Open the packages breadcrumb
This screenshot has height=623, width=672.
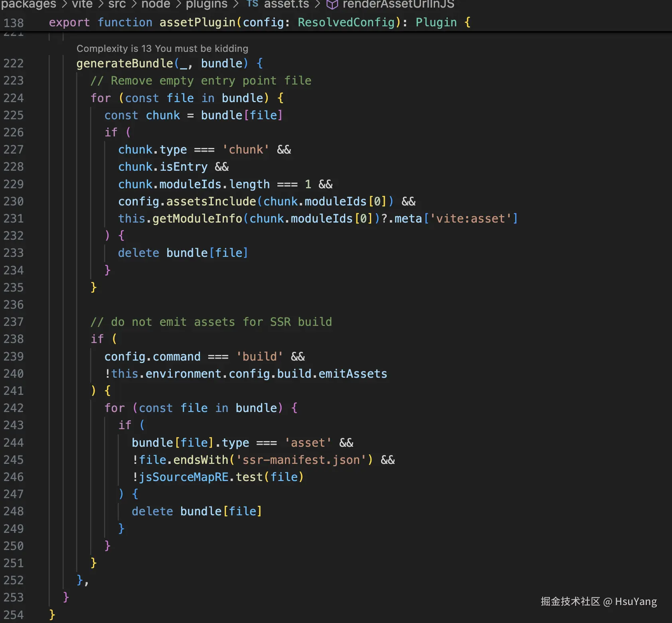point(28,4)
